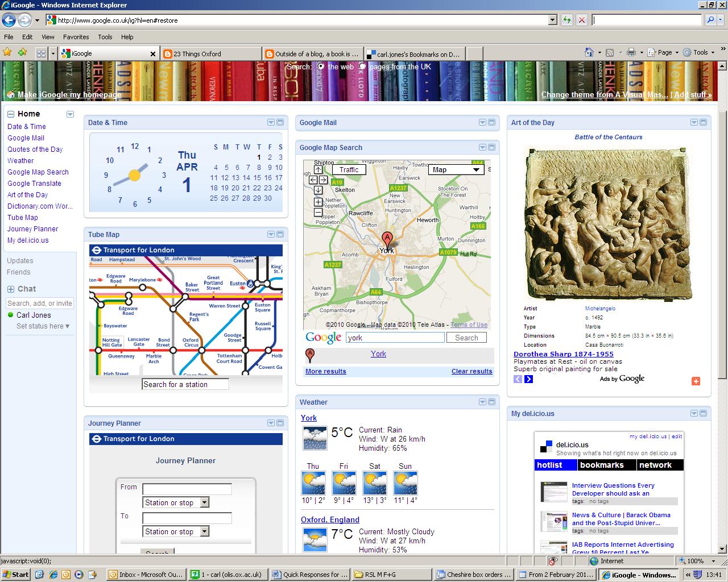728x582 pixels.
Task: Click the orange plus gadget icon
Action: click(x=696, y=381)
